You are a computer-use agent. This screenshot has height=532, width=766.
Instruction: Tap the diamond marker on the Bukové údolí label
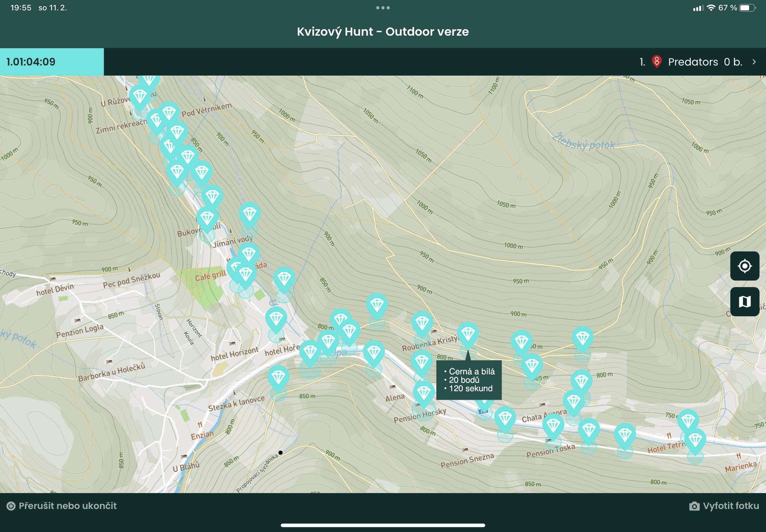pyautogui.click(x=207, y=218)
